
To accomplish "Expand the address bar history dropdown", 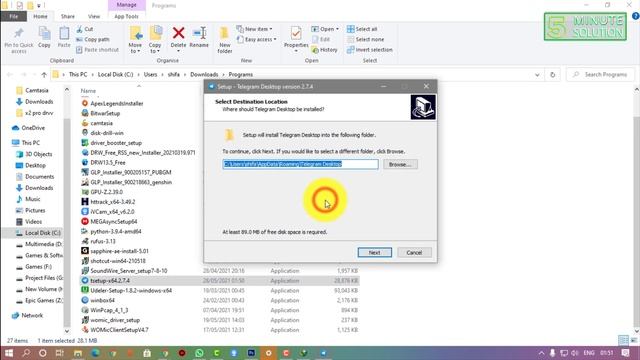I will click(x=537, y=75).
